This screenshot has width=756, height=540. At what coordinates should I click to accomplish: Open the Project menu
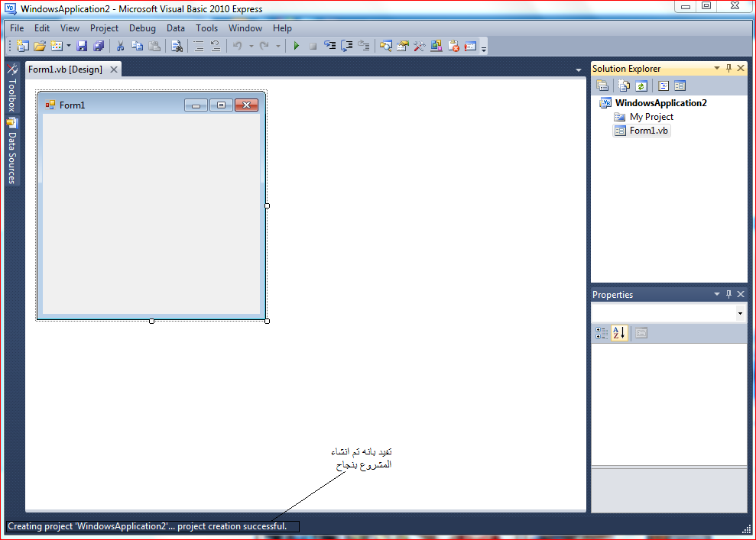click(104, 28)
